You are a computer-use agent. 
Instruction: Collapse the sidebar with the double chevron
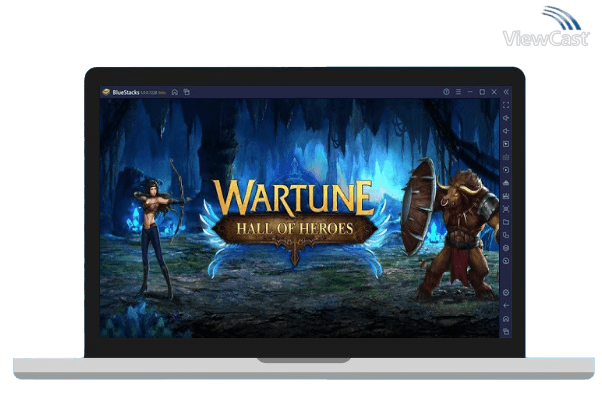(506, 92)
